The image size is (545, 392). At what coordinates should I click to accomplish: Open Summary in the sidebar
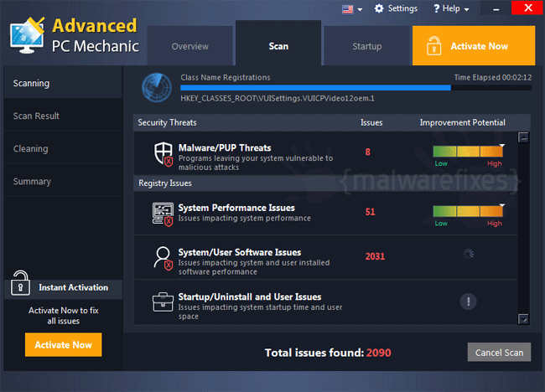coord(63,181)
